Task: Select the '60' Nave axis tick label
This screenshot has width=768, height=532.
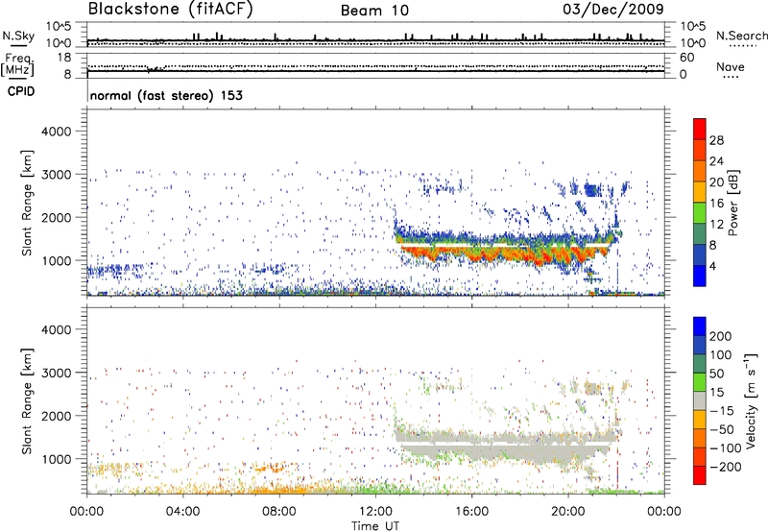Action: [x=686, y=58]
